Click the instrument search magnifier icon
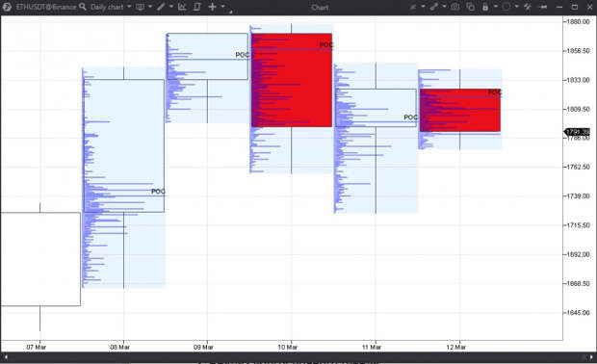The width and height of the screenshot is (597, 364). click(x=83, y=7)
